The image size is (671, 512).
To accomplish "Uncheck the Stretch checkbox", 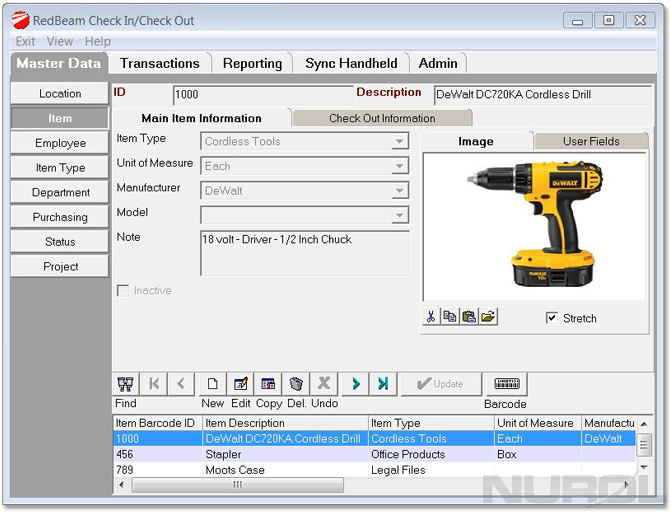I will point(552,318).
